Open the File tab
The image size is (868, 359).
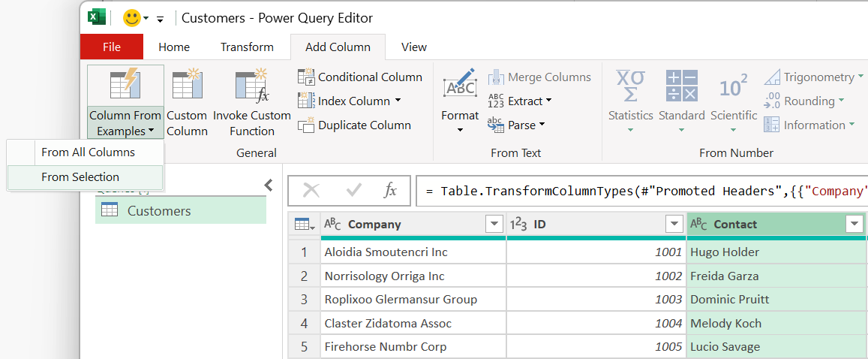pos(112,47)
